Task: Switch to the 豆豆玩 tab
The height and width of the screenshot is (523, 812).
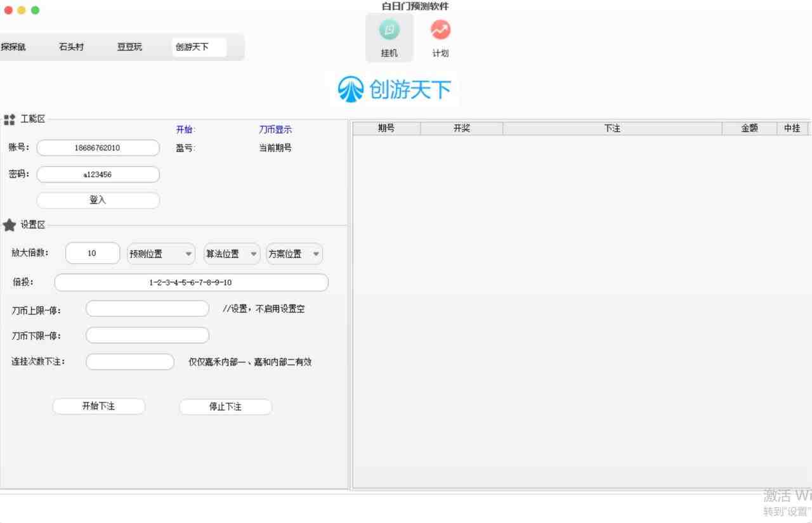Action: (129, 46)
